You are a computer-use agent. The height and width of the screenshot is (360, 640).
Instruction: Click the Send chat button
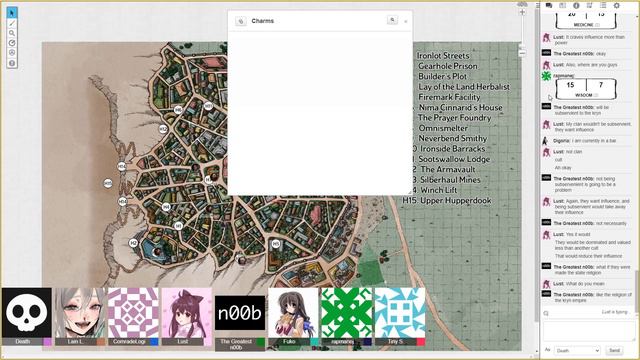pos(614,350)
